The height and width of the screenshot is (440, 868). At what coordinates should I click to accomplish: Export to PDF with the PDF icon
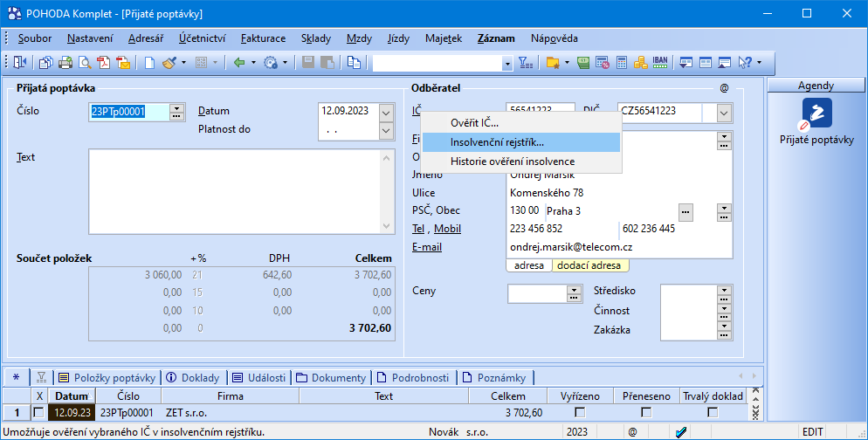[x=104, y=63]
